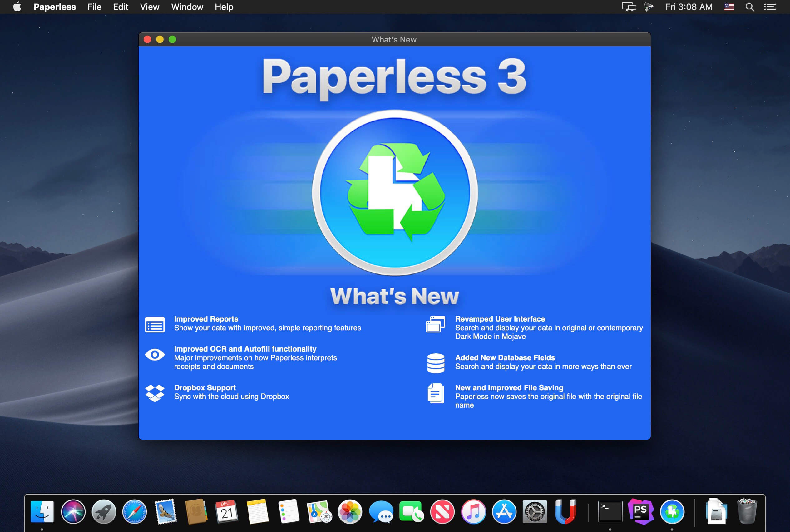Close the What's New window
790x532 pixels.
coord(147,39)
